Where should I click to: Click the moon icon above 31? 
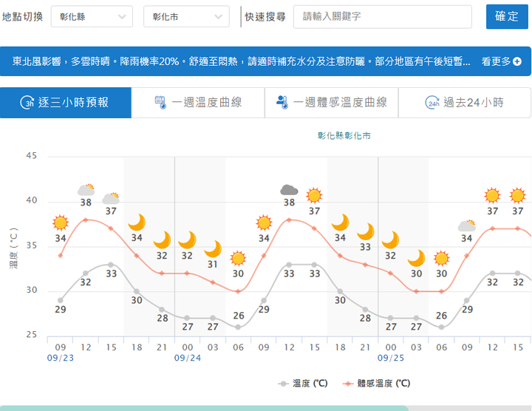pyautogui.click(x=213, y=248)
